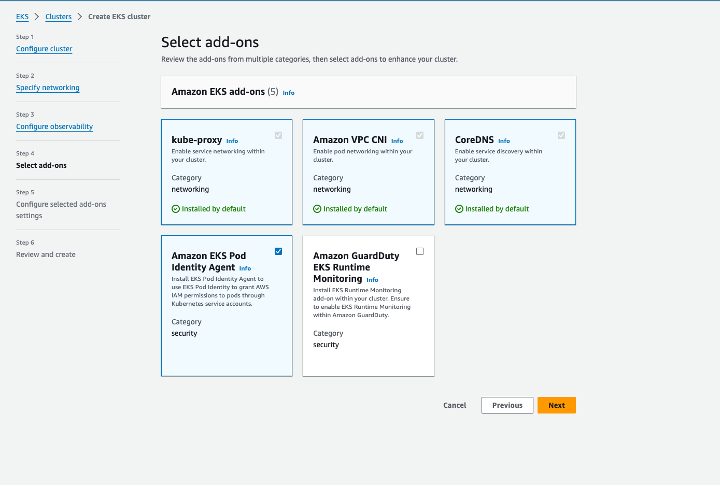The image size is (720, 486).
Task: Open Info link next to kube-proxy
Action: (232, 141)
